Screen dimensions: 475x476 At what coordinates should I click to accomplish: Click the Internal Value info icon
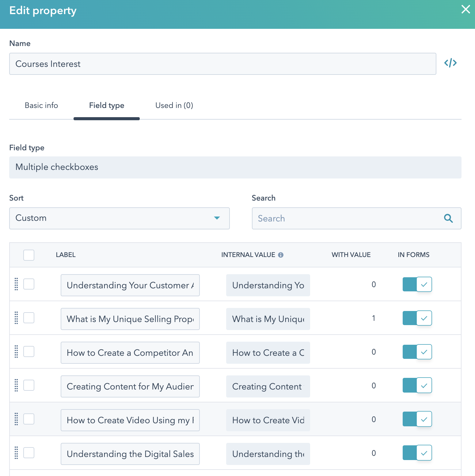[x=281, y=255]
